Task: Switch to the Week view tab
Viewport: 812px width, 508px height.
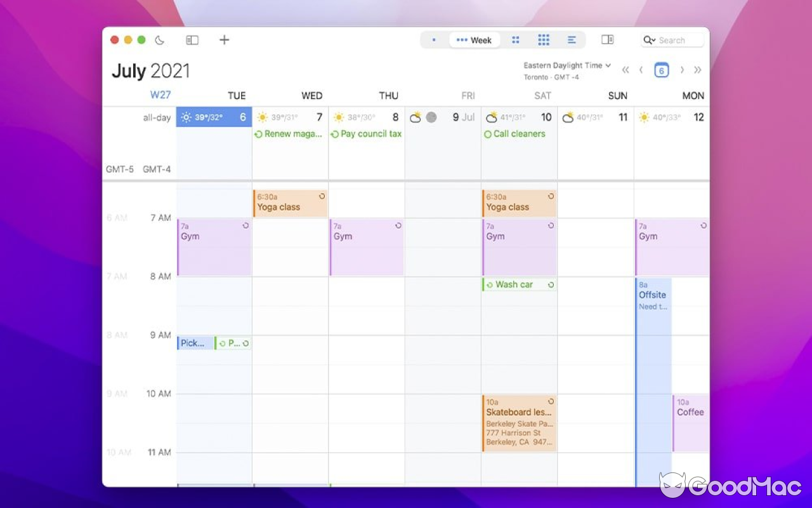Action: click(475, 39)
